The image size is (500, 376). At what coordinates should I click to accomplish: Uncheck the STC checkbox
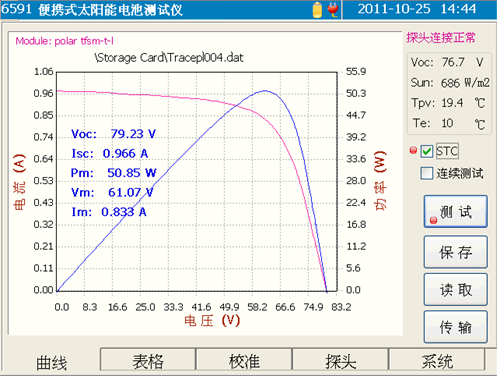coord(427,151)
